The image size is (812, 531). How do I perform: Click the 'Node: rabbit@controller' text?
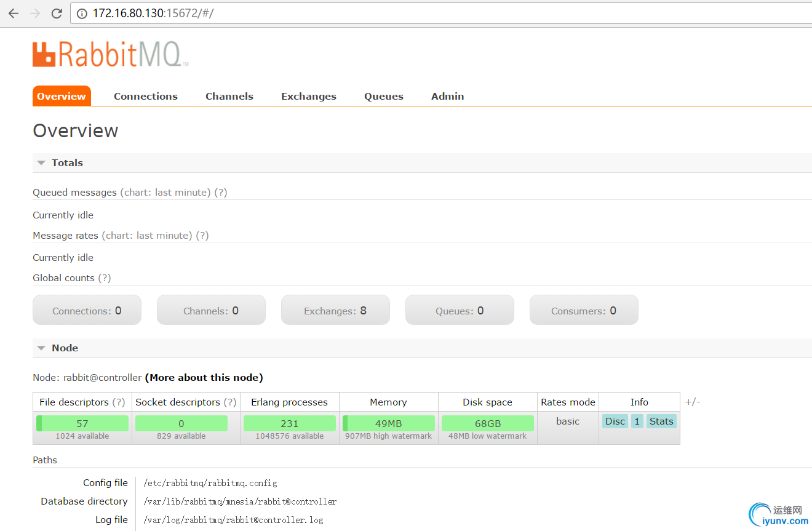click(x=87, y=378)
